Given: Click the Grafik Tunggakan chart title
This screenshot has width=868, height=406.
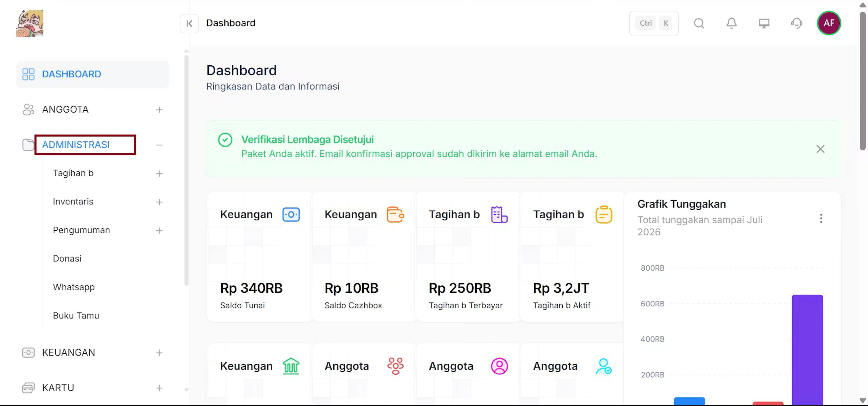Looking at the screenshot, I should (x=682, y=204).
